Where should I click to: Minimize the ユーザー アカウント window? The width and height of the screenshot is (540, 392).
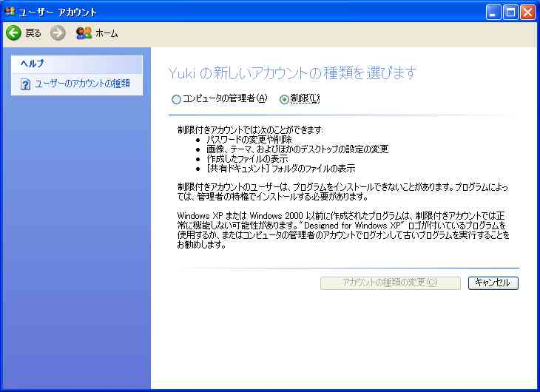[493, 13]
